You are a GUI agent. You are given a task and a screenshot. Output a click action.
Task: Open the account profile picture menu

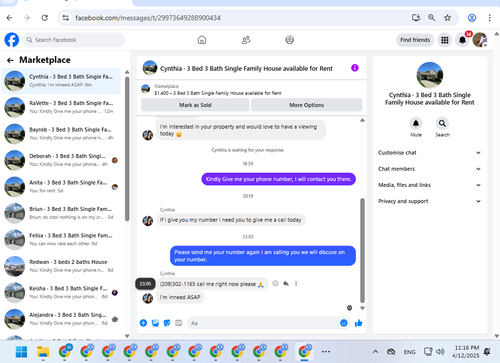pyautogui.click(x=480, y=40)
